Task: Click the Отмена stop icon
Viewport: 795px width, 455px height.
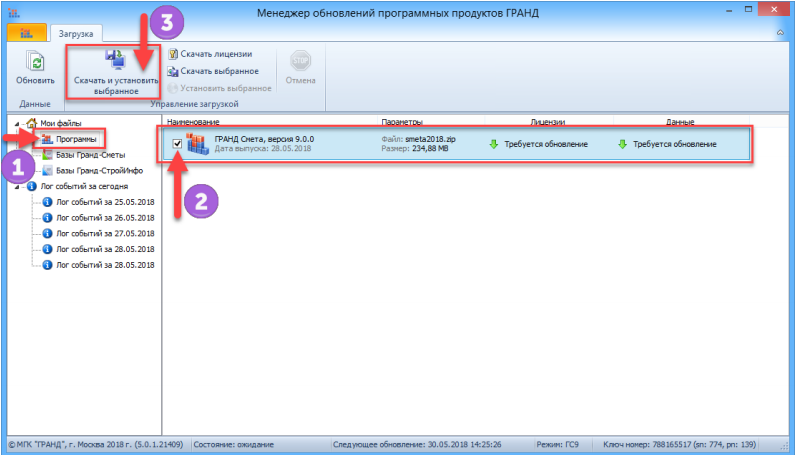Action: [301, 61]
